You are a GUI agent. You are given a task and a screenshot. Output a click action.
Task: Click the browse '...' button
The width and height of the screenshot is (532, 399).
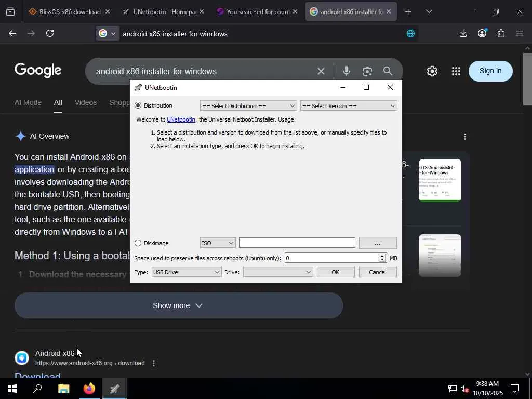(x=378, y=243)
